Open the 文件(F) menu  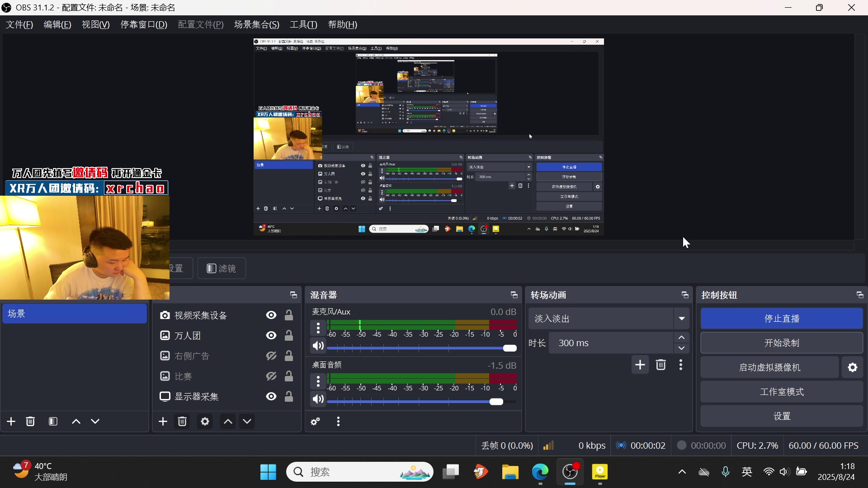point(19,25)
